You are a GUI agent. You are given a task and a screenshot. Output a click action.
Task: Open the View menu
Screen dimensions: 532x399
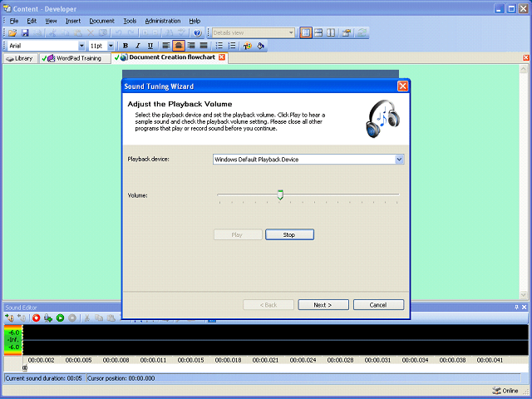pyautogui.click(x=51, y=21)
